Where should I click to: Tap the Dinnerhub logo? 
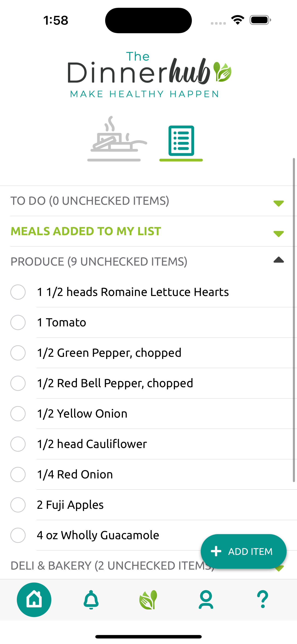click(149, 74)
